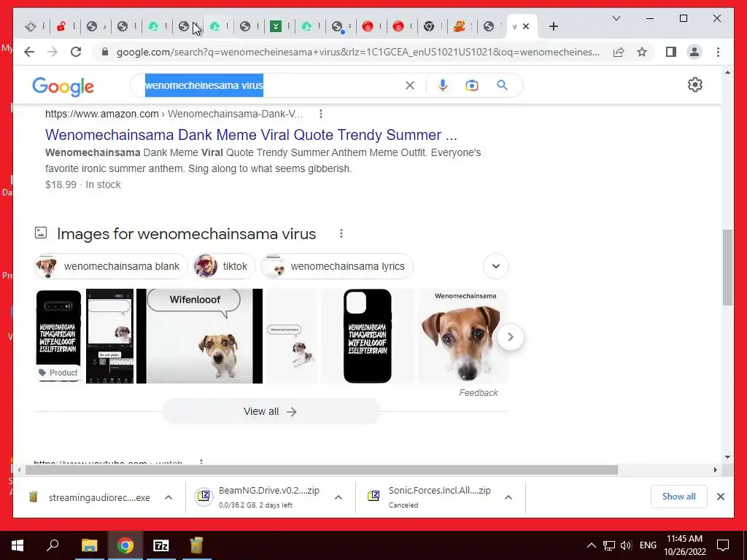
Task: Open Windows taskbar search
Action: click(x=53, y=545)
